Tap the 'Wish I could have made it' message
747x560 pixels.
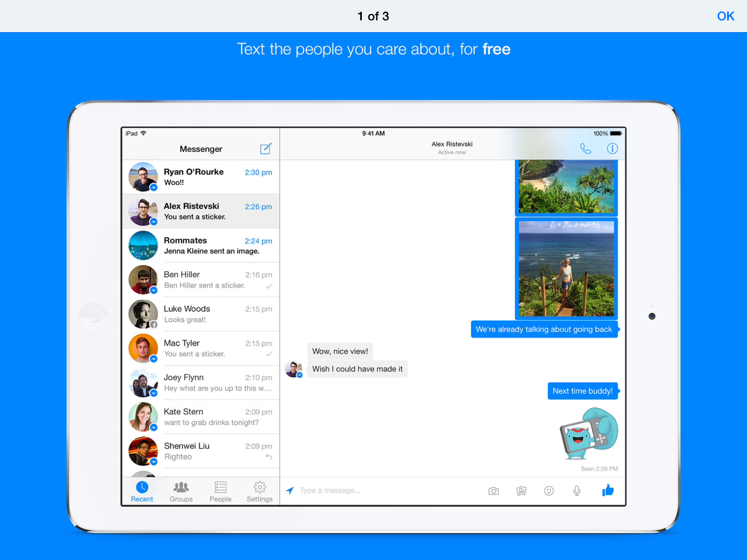pos(357,369)
